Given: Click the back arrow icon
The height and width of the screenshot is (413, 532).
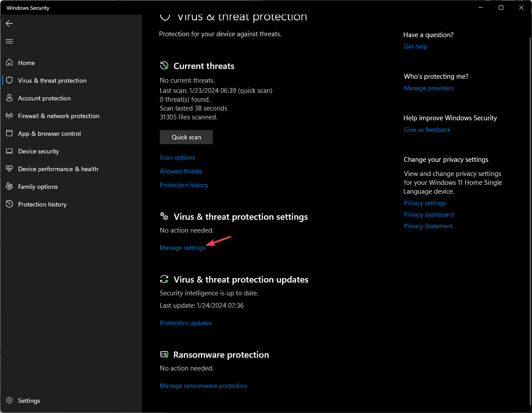Looking at the screenshot, I should pyautogui.click(x=9, y=23).
